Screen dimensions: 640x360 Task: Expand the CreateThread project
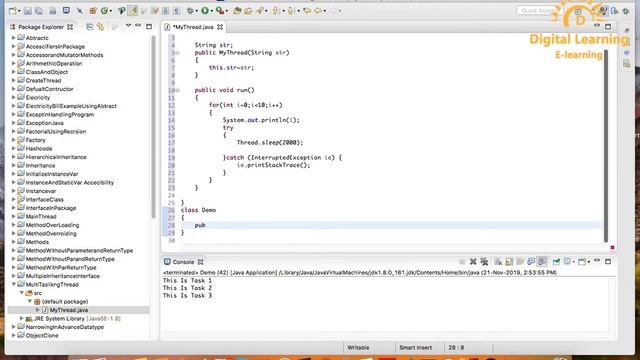13,80
